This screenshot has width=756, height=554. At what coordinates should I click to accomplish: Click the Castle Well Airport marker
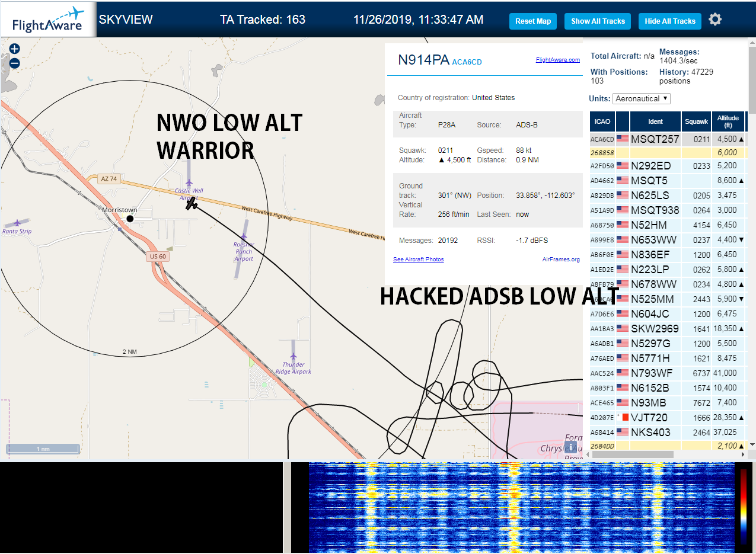pyautogui.click(x=189, y=183)
